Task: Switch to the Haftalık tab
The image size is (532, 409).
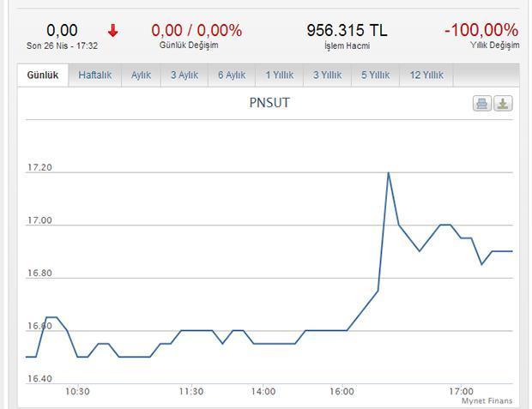Action: [x=95, y=75]
